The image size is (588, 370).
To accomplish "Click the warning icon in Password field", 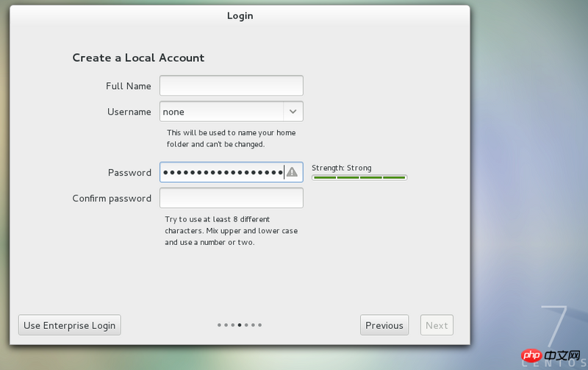I will pos(292,172).
